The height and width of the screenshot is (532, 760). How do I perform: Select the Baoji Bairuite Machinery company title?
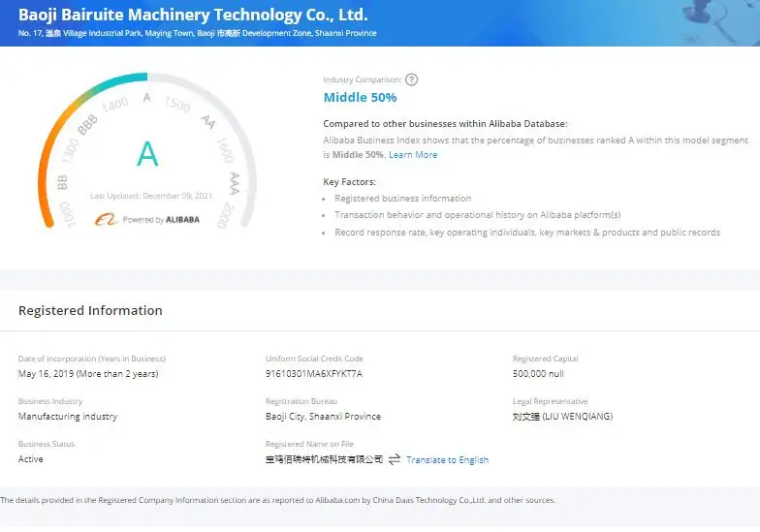(x=193, y=15)
